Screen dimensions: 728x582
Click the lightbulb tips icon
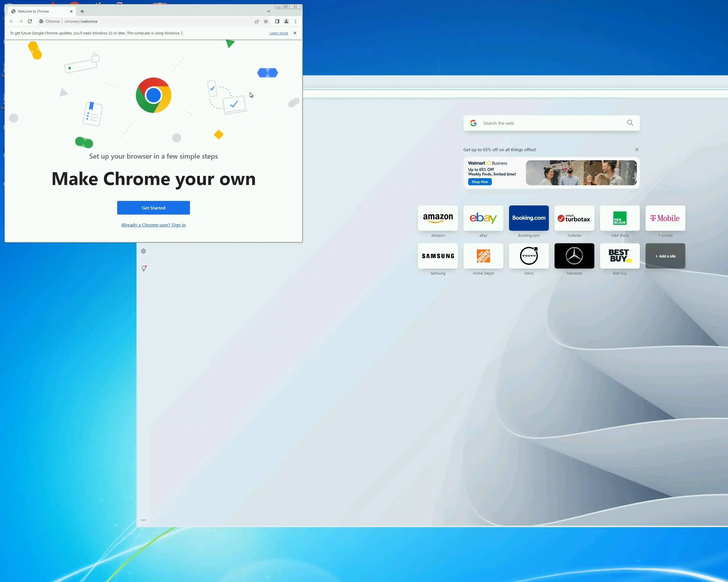(144, 269)
